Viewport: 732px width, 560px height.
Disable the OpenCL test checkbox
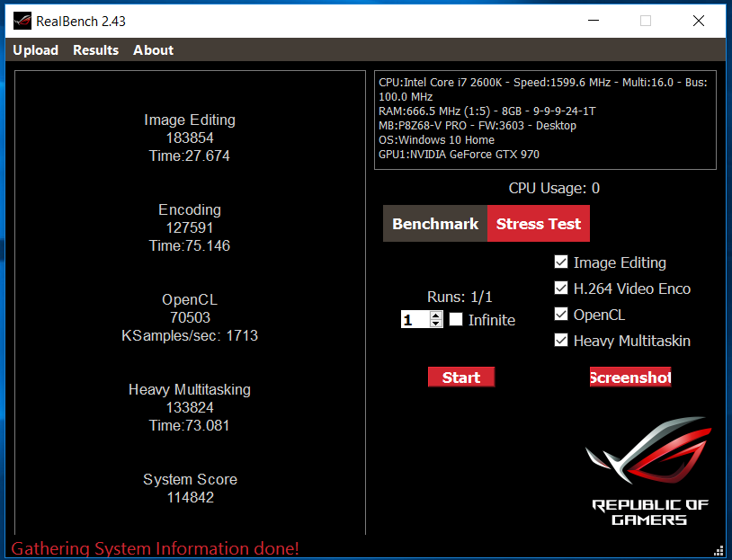click(x=561, y=315)
